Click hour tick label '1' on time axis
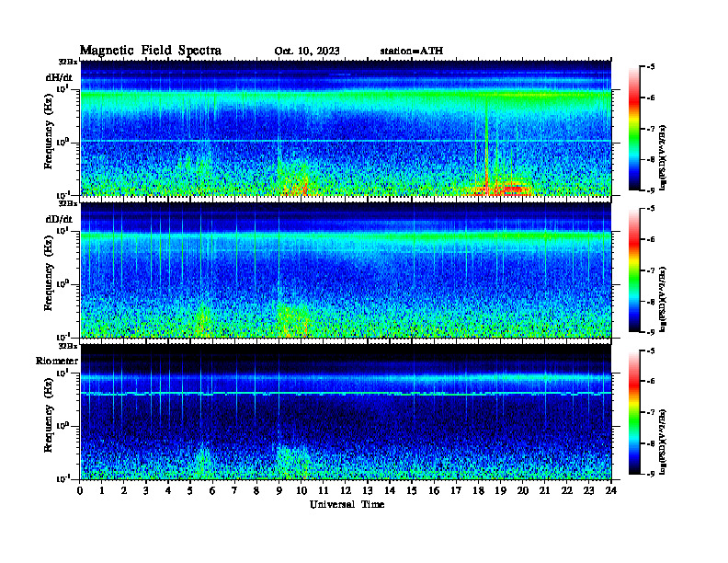Screen dimensions: 728x563 click(102, 490)
